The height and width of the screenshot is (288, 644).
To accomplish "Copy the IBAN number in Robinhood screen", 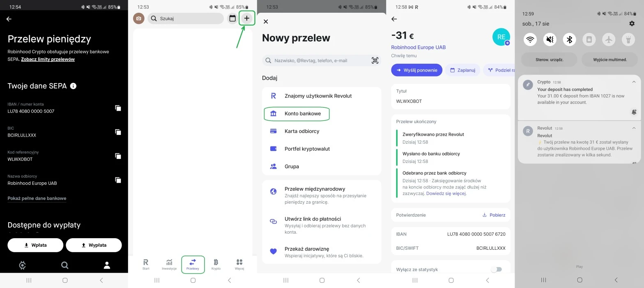I will coord(118,108).
